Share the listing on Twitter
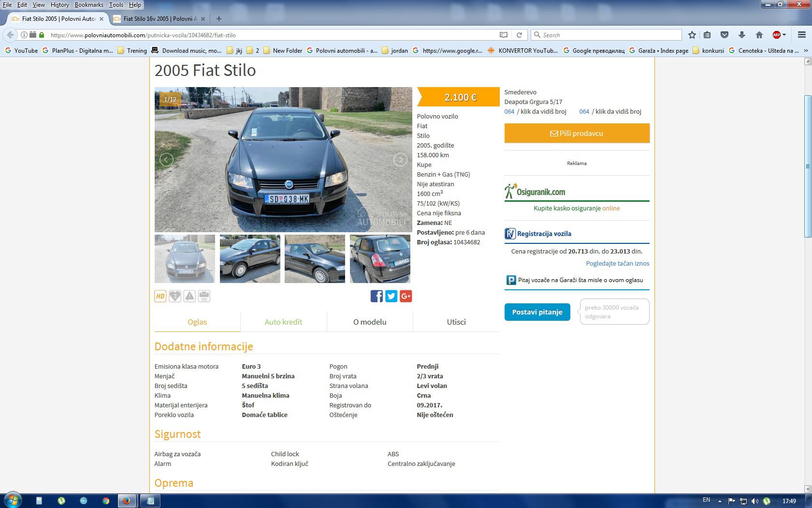Screen dimensions: 812x508 pos(391,296)
